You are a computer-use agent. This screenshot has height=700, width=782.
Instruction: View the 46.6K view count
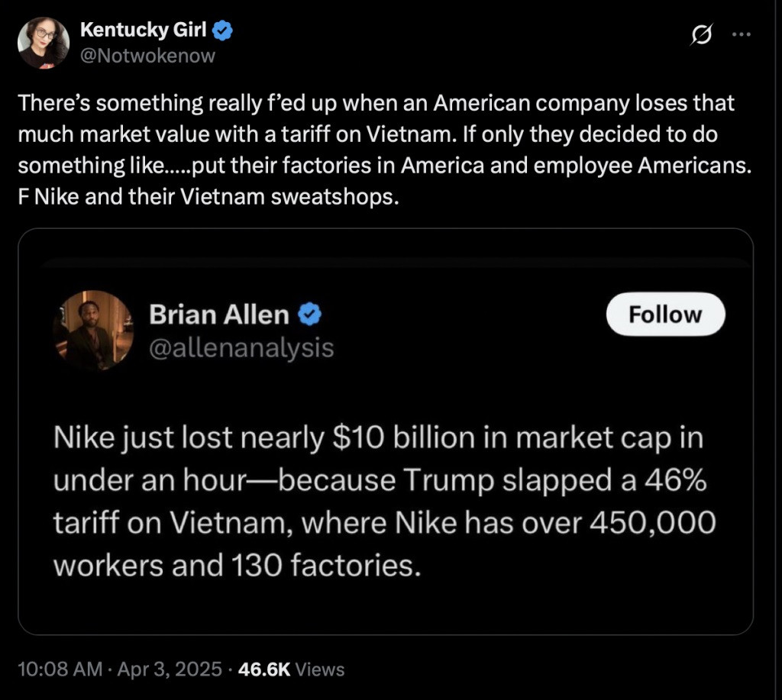coord(263,669)
